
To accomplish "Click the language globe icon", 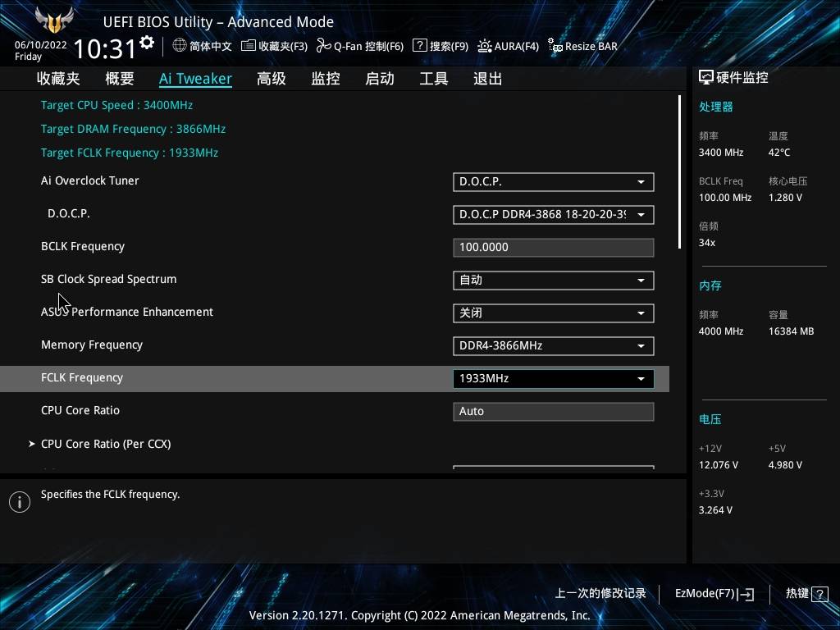I will [180, 46].
